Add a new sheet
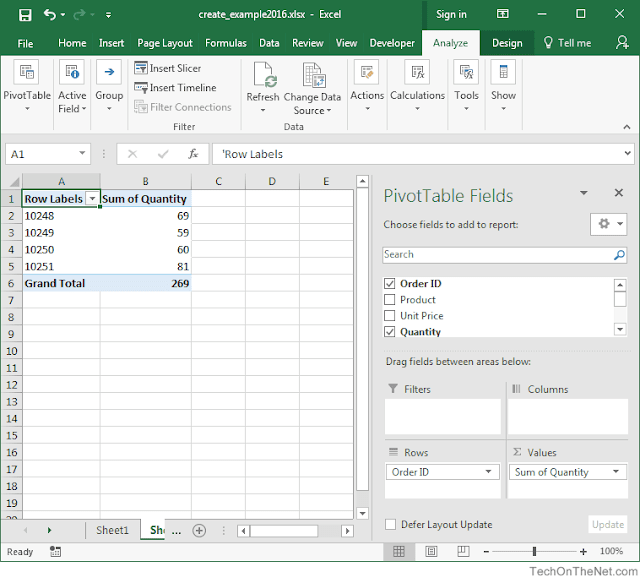 pos(199,530)
